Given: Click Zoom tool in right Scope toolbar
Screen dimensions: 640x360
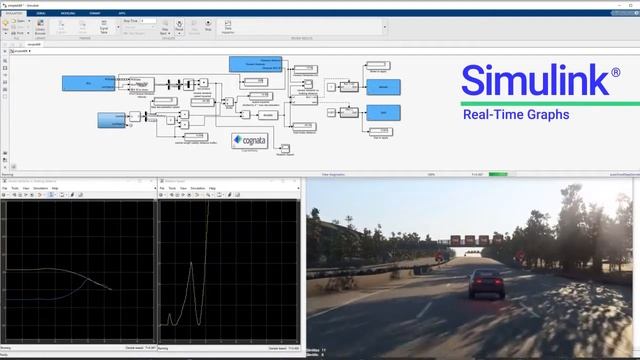Looking at the screenshot, I should click(208, 195).
